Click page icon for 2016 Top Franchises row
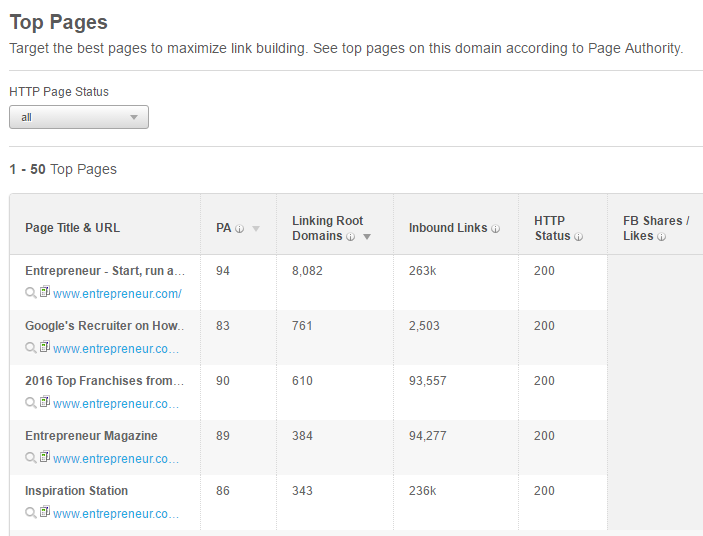Viewport: 703px width, 536px height. pyautogui.click(x=44, y=401)
